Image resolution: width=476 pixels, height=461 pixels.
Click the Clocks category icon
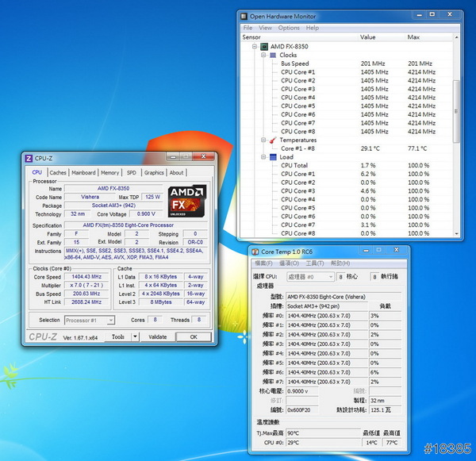click(x=274, y=56)
